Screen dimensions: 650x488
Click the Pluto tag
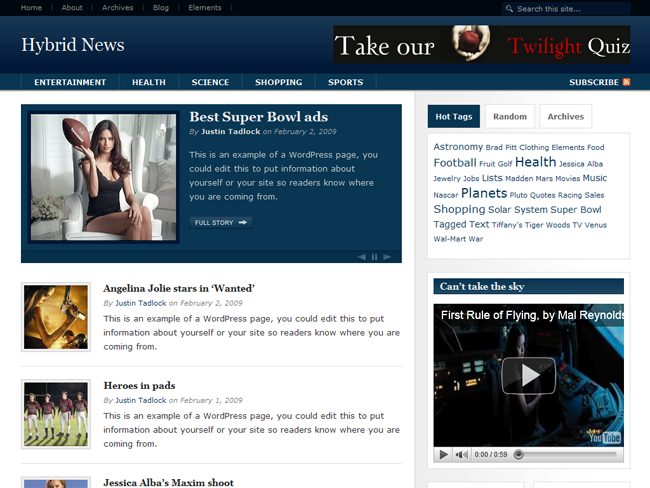pos(518,195)
